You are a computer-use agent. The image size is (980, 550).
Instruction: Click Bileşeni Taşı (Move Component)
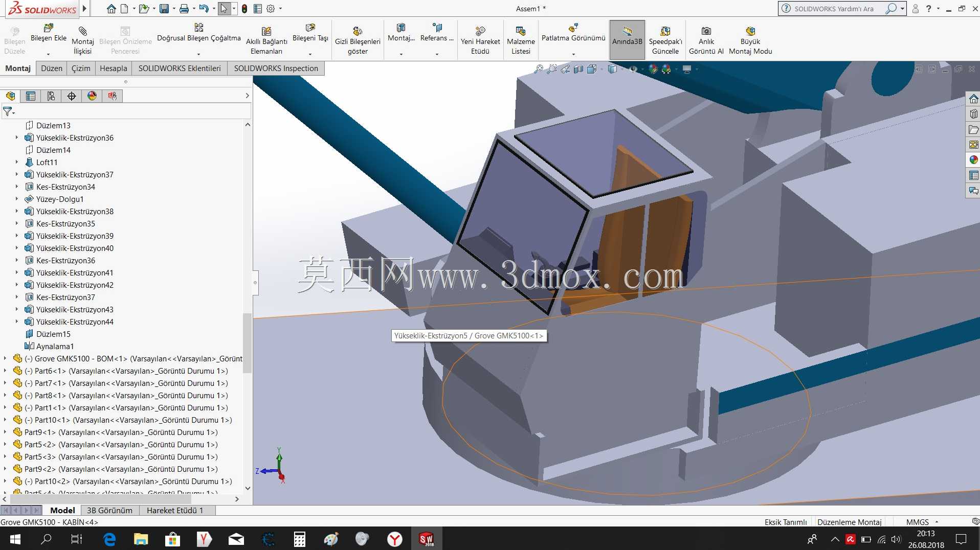coord(310,33)
